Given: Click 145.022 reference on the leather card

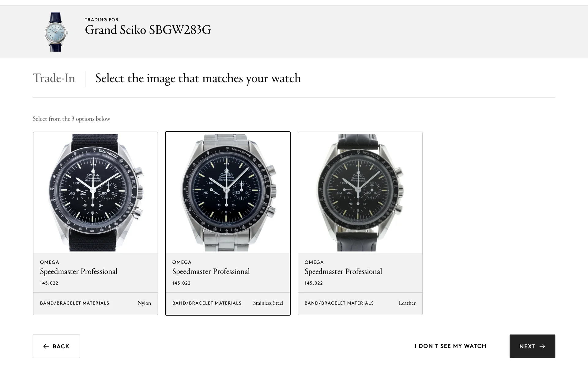Looking at the screenshot, I should tap(314, 283).
